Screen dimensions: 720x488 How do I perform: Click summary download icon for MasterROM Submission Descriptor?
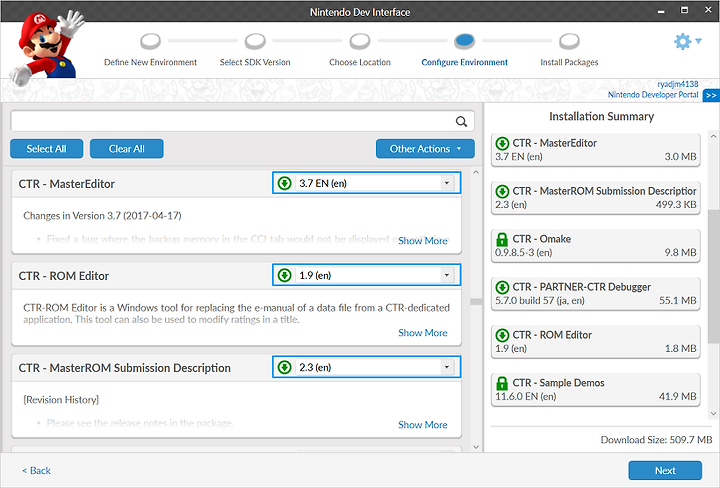[x=502, y=191]
